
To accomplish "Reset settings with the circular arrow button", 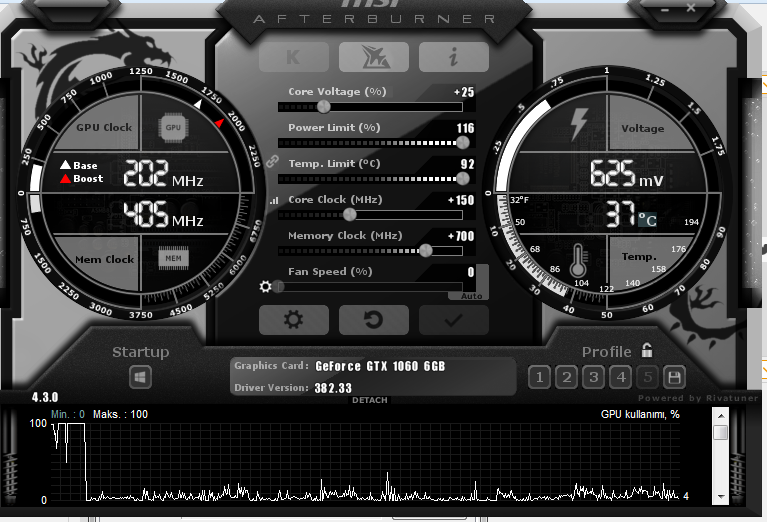I will (x=374, y=320).
